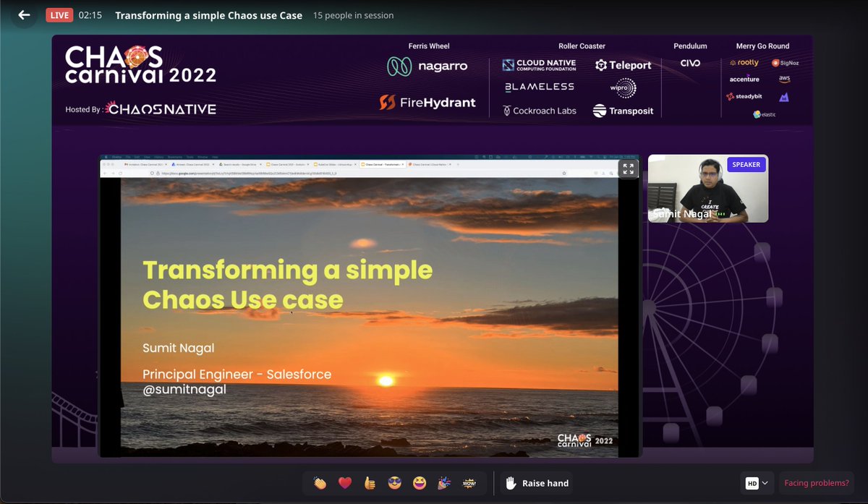The width and height of the screenshot is (868, 504).
Task: Click the 02:15 elapsed time
Action: 90,15
